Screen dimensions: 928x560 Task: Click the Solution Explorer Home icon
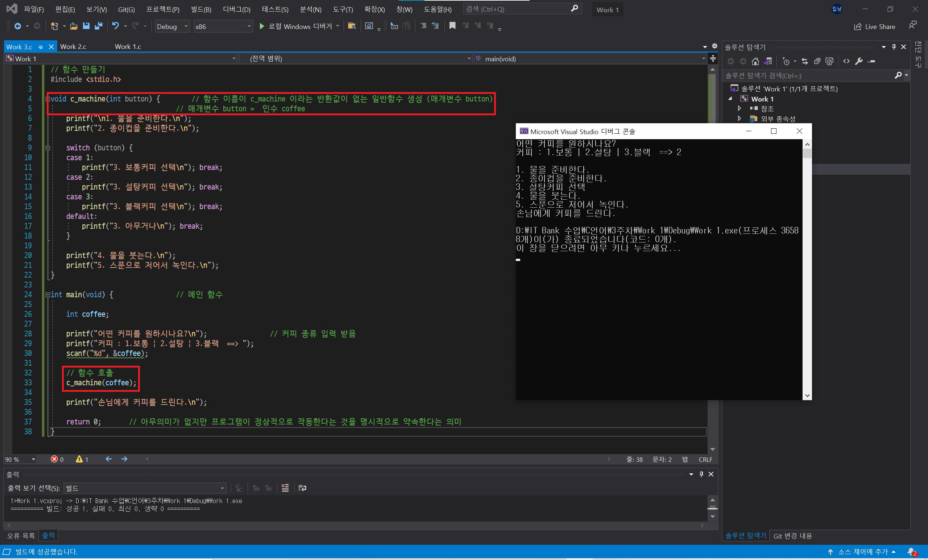pyautogui.click(x=755, y=61)
